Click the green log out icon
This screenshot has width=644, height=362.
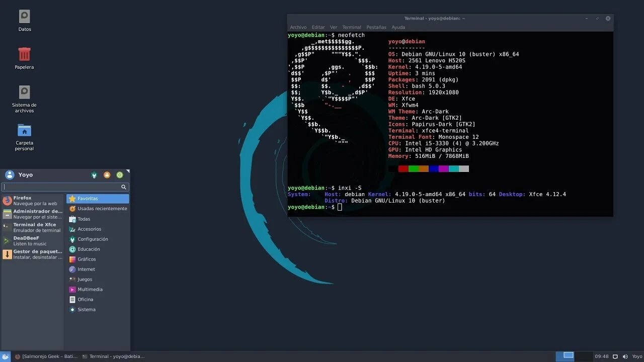click(120, 175)
